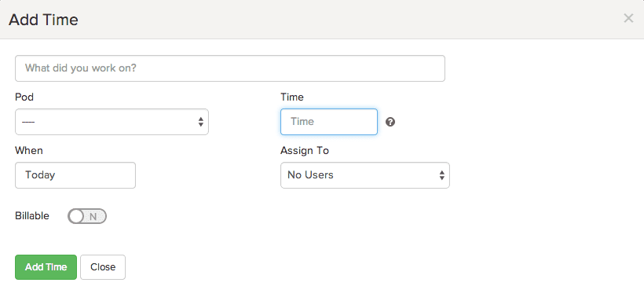Click the help question mark icon beside Time

pos(390,122)
